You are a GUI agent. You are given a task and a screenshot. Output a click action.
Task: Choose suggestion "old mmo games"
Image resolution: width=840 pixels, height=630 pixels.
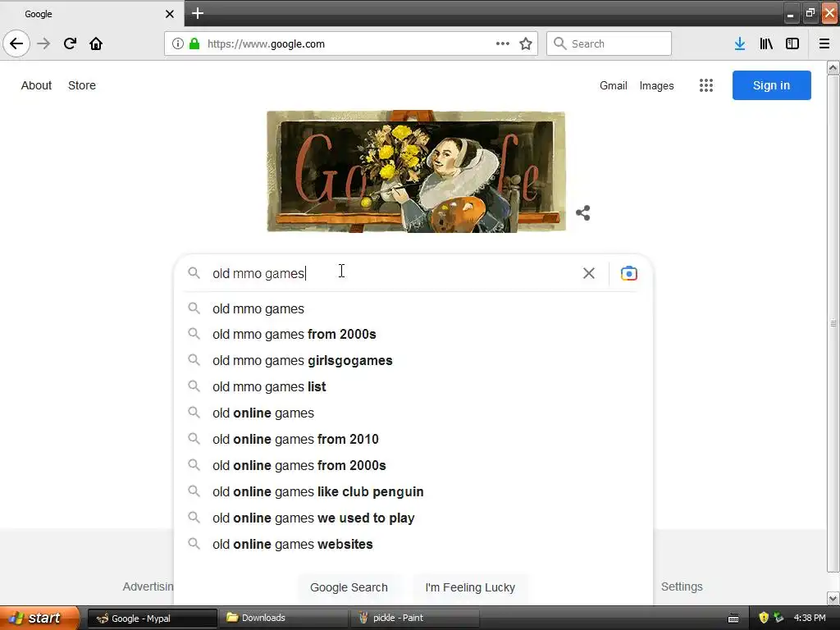pyautogui.click(x=413, y=308)
